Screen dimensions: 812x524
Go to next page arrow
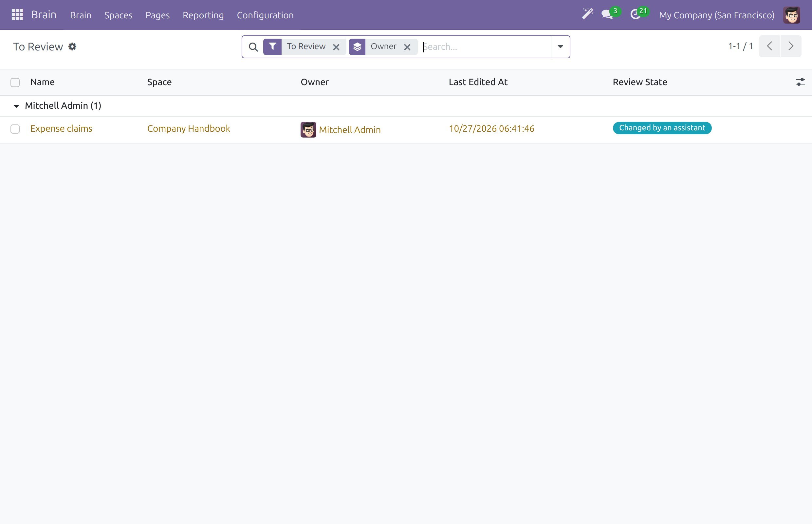point(791,46)
